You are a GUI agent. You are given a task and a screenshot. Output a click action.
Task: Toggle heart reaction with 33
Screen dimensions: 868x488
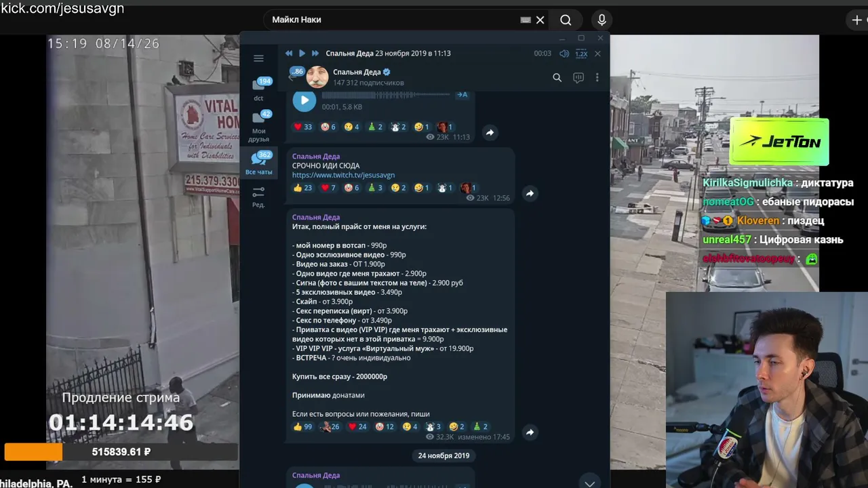pos(302,127)
